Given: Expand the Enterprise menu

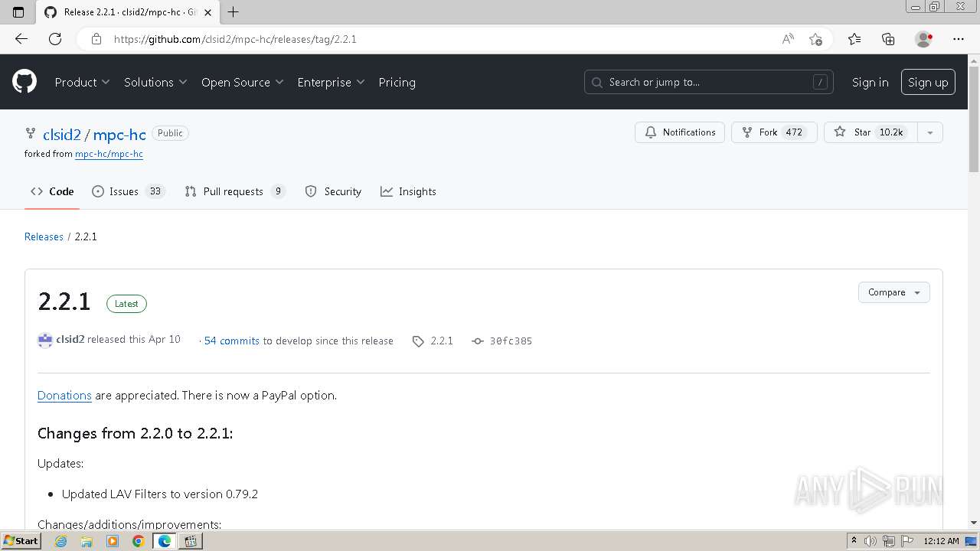Looking at the screenshot, I should click(x=331, y=82).
